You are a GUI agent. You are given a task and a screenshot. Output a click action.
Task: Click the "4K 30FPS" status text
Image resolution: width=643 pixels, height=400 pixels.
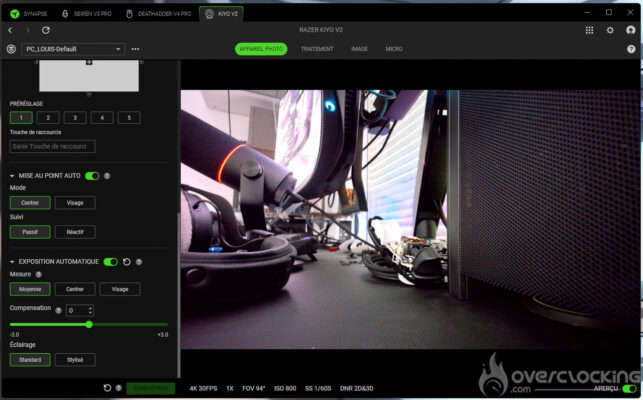click(x=203, y=388)
